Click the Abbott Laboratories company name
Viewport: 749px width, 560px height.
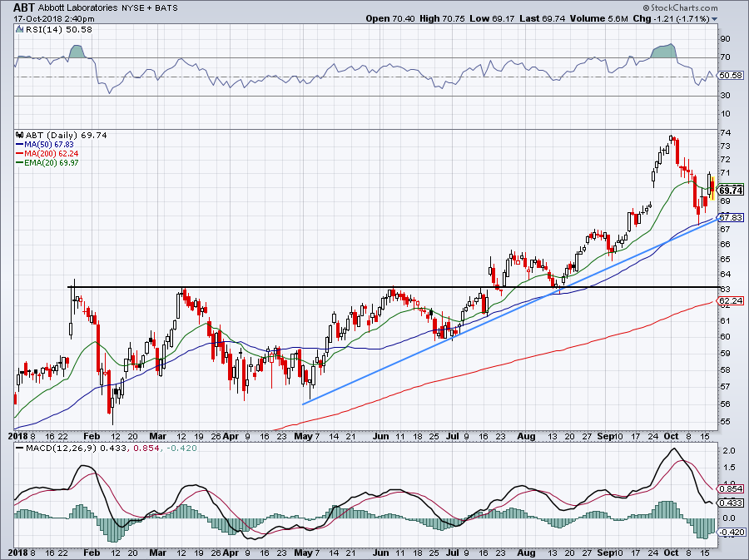(77, 7)
